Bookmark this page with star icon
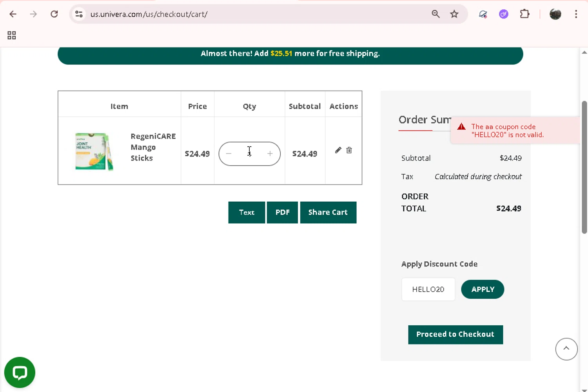 tap(454, 14)
